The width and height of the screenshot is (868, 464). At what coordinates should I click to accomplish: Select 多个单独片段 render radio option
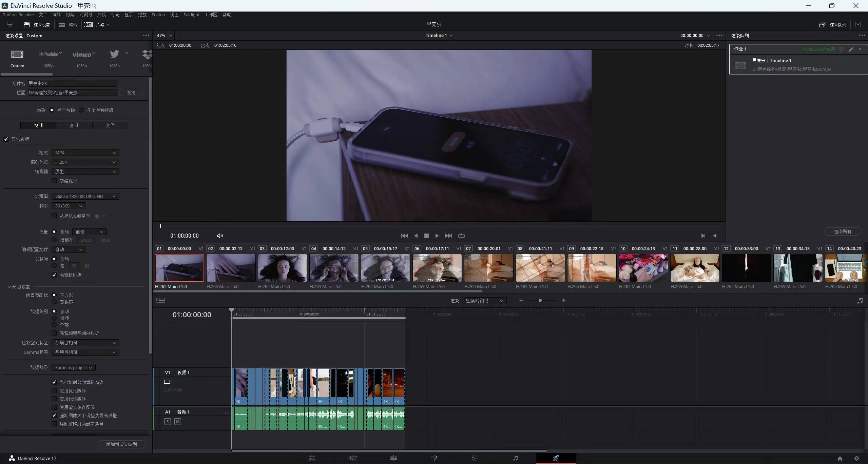pos(81,110)
